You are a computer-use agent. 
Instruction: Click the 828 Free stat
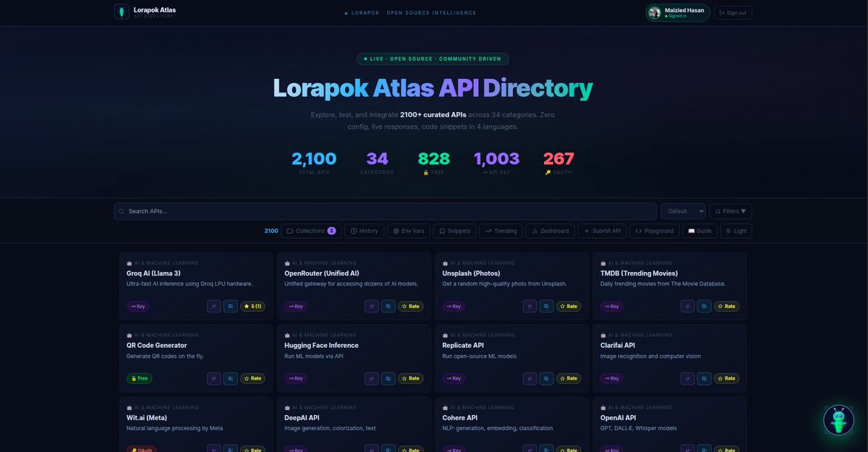(434, 163)
